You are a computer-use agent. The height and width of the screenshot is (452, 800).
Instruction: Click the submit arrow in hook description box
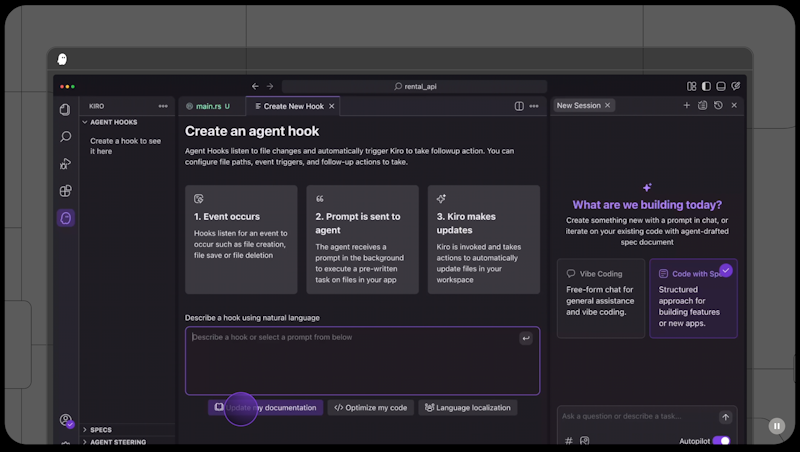pos(526,338)
